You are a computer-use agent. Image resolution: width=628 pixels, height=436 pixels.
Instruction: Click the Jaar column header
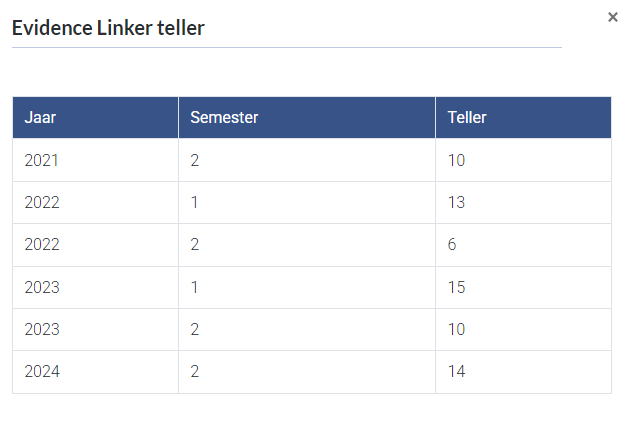click(40, 118)
